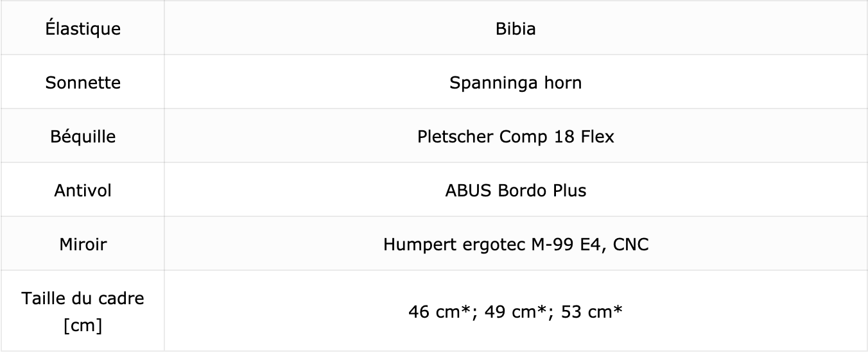Click the Antivol label cell
Viewport: 868px width, 353px height.
(x=83, y=189)
